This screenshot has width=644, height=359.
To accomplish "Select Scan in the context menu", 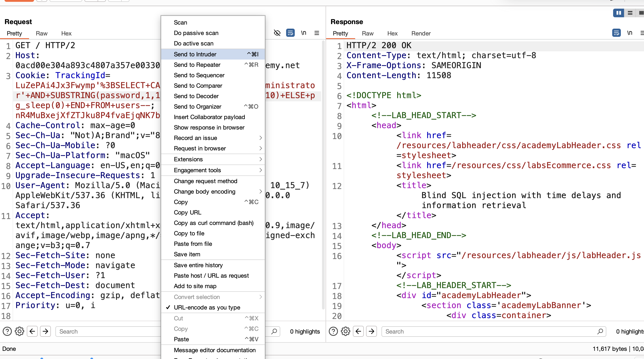I will pyautogui.click(x=213, y=22).
